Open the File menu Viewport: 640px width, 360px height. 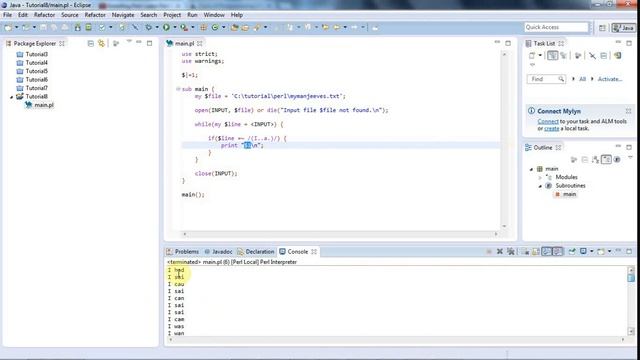click(7, 15)
